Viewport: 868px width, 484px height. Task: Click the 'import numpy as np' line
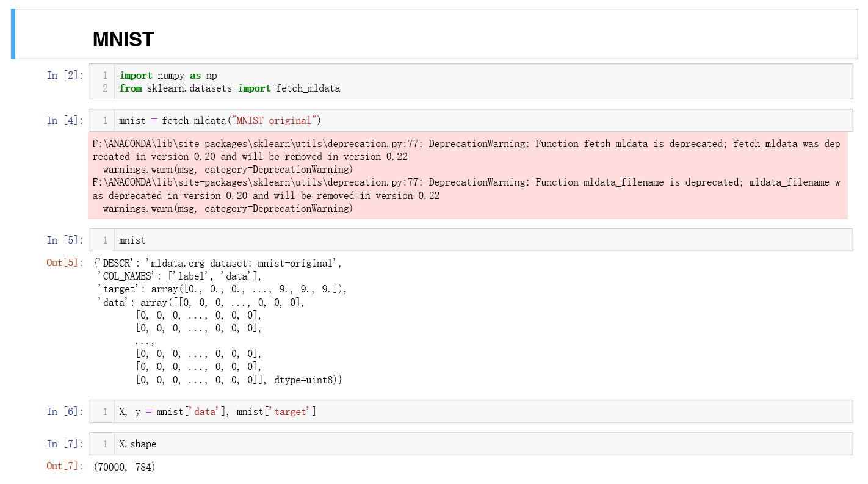tap(168, 76)
